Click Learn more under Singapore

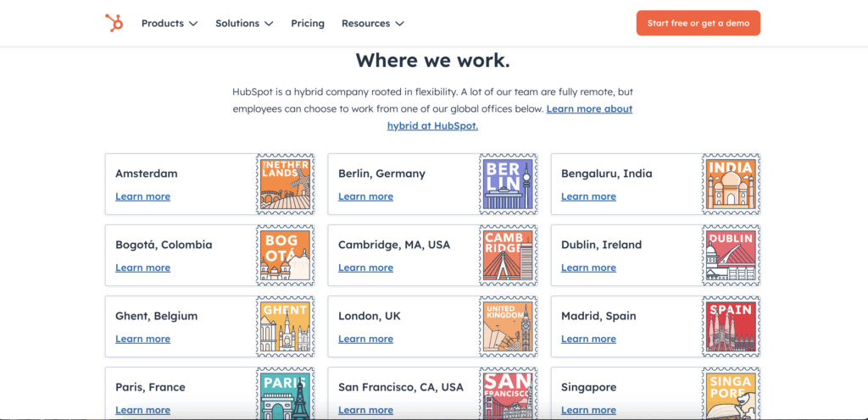588,410
